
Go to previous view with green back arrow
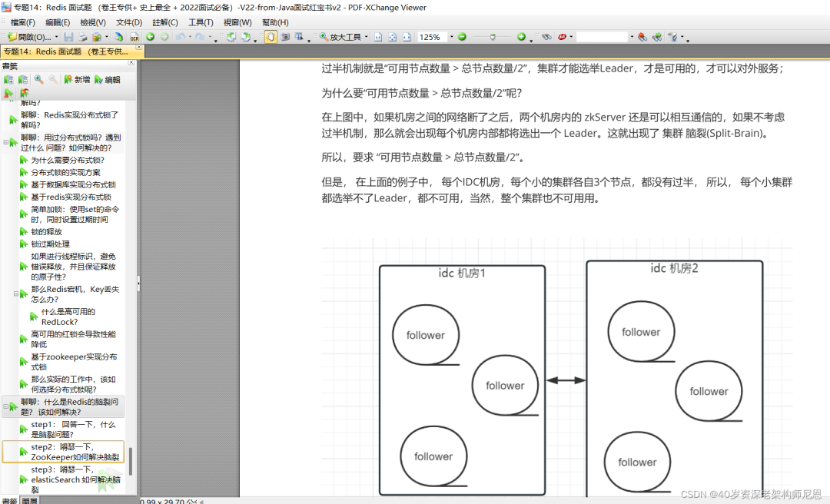(151, 37)
